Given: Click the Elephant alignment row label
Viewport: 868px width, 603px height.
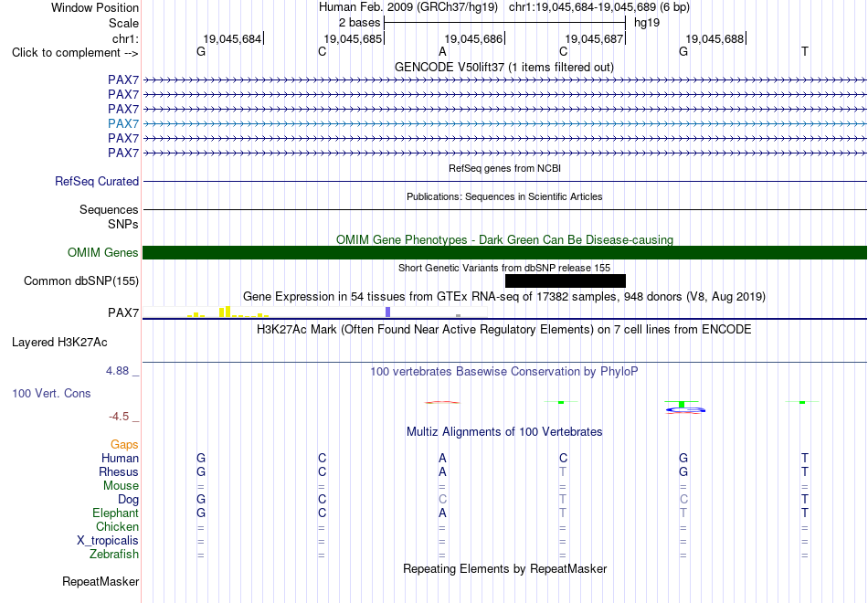Looking at the screenshot, I should (115, 513).
